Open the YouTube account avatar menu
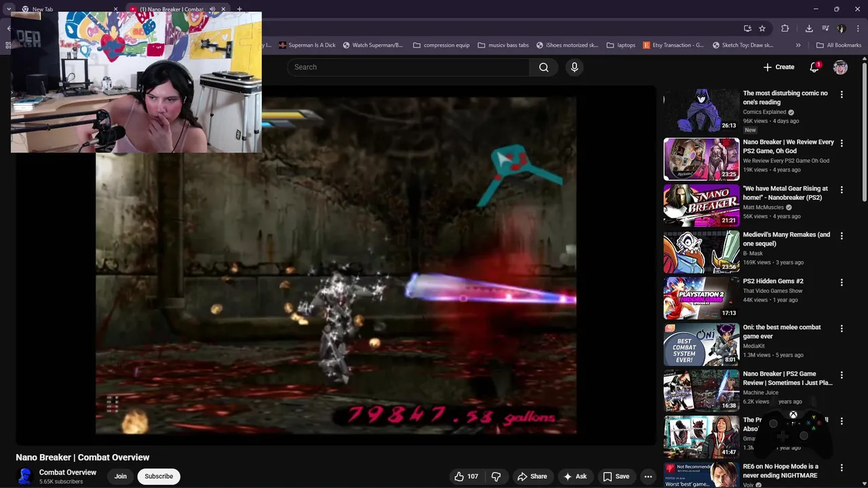The image size is (868, 488). click(x=840, y=67)
